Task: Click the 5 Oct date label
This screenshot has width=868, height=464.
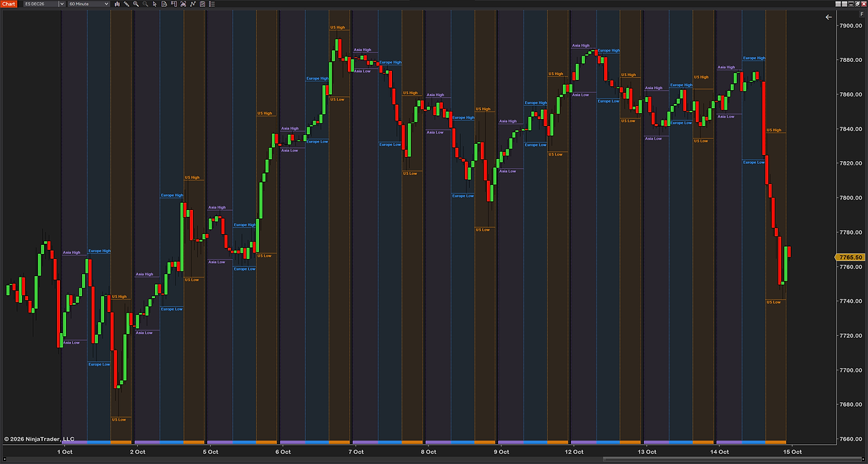Action: (x=210, y=452)
